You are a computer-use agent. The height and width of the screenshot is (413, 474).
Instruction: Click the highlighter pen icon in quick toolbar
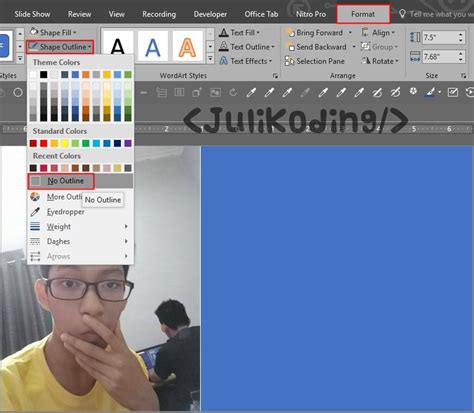(430, 92)
